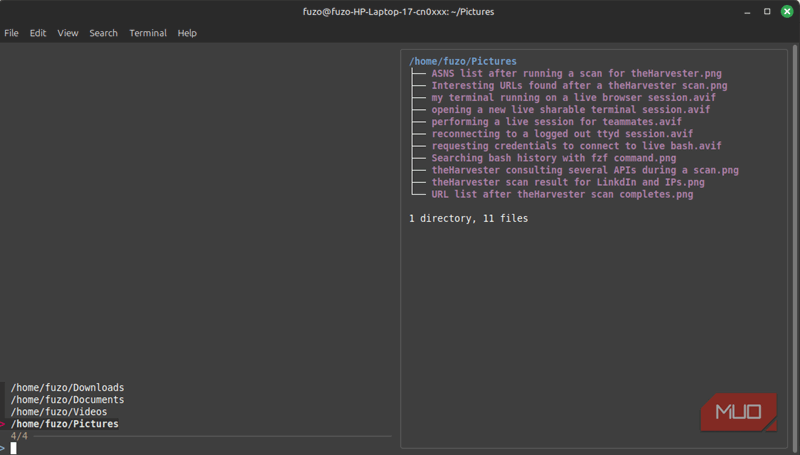The width and height of the screenshot is (800, 455).
Task: Open the Edit menu
Action: (38, 33)
